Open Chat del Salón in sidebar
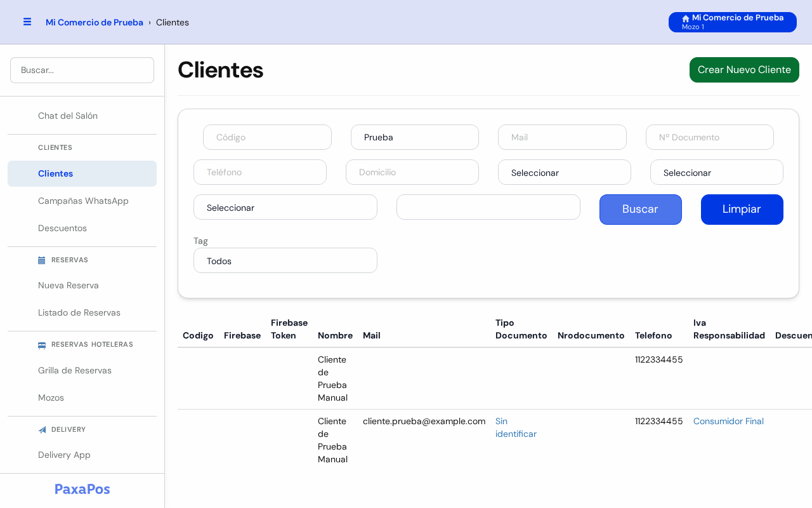Screen dimensions: 812x508 (82, 116)
